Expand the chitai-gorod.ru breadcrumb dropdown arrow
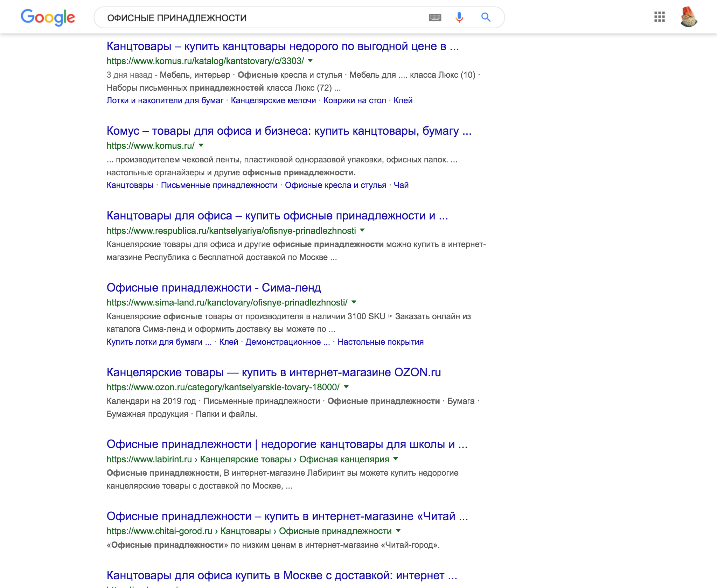The height and width of the screenshot is (588, 717). (398, 531)
